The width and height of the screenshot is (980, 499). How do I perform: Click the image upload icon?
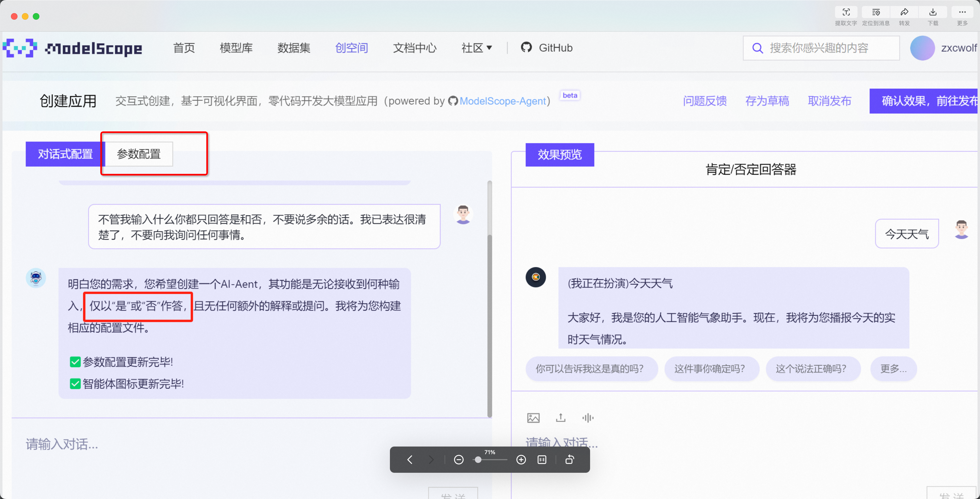pyautogui.click(x=533, y=418)
